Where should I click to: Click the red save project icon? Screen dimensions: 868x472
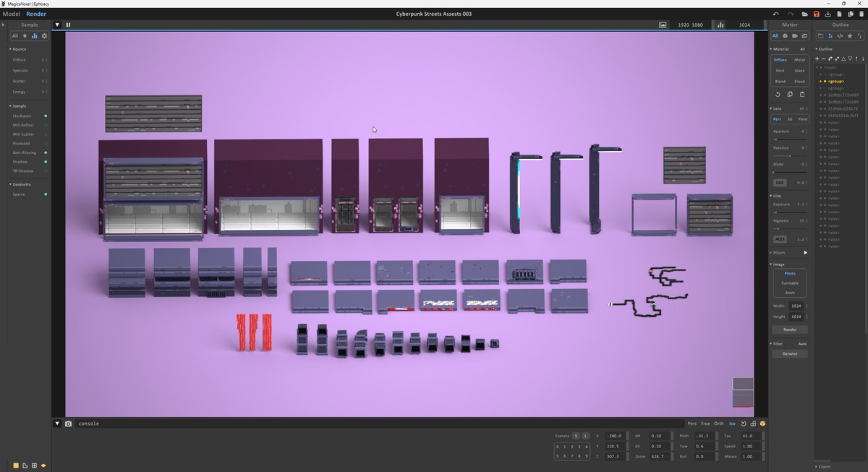click(817, 14)
